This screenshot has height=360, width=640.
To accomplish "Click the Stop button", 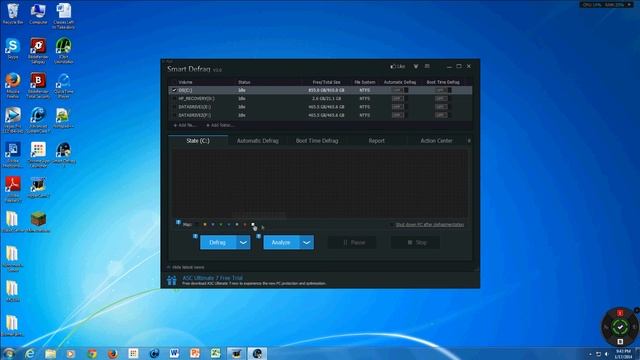I will tap(416, 242).
